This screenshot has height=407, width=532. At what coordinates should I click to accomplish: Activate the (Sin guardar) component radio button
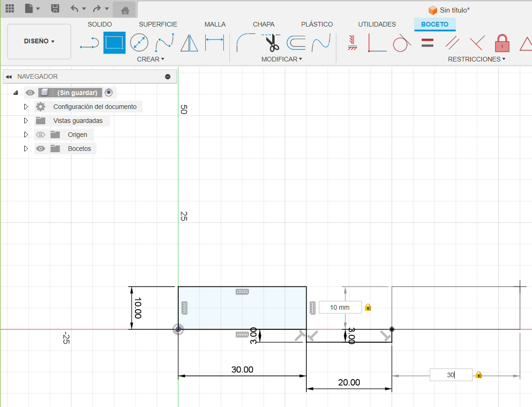click(108, 92)
